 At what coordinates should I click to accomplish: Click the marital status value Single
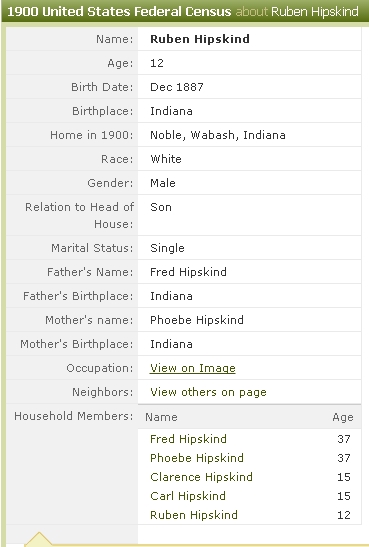coord(167,248)
